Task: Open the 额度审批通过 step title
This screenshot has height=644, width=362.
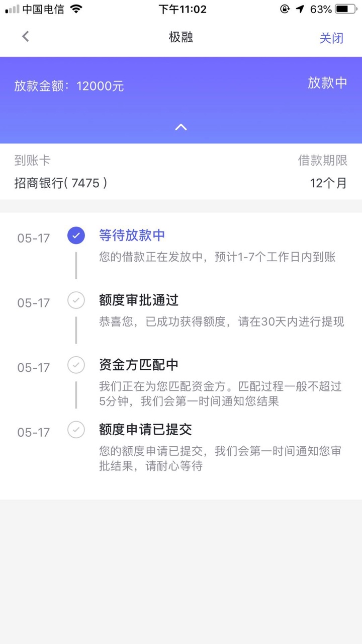Action: tap(139, 300)
